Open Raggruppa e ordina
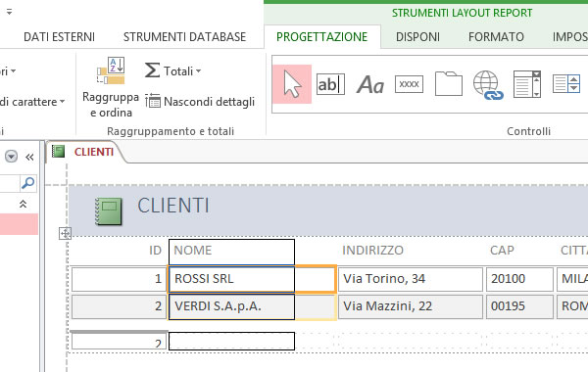 pyautogui.click(x=110, y=87)
